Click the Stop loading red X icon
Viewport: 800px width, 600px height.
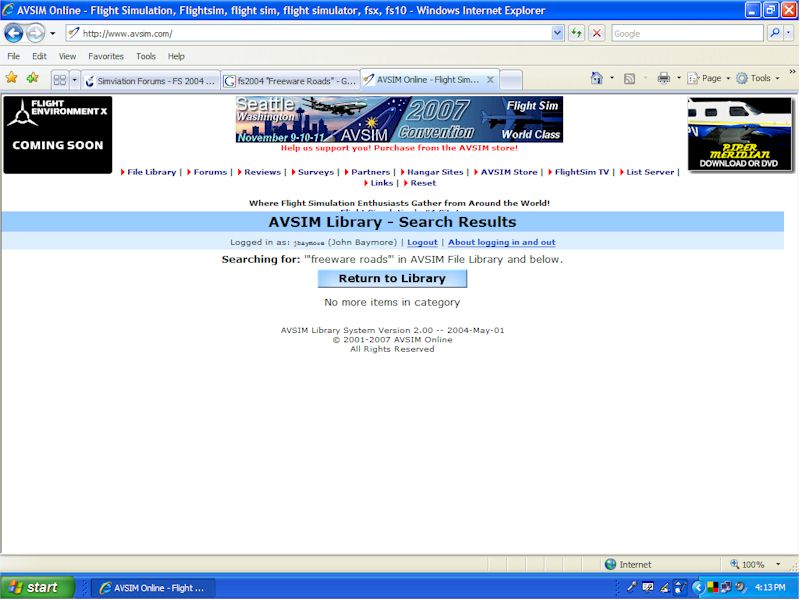pos(596,34)
